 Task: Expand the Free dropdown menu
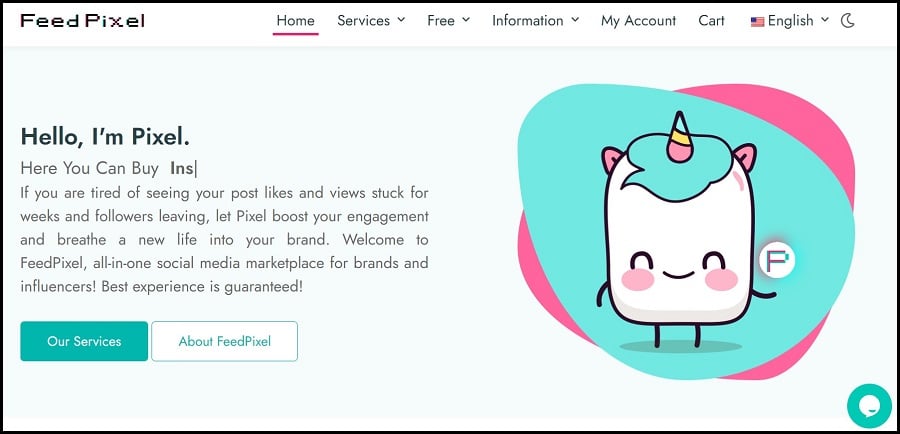[448, 21]
